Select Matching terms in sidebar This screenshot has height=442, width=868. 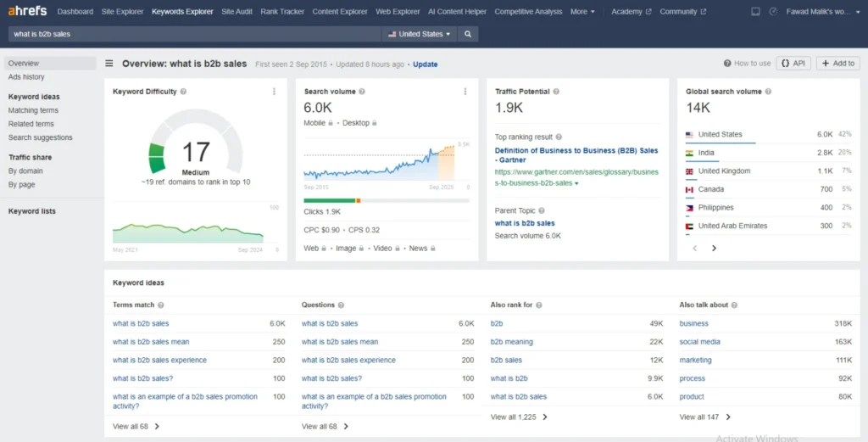[x=33, y=110]
